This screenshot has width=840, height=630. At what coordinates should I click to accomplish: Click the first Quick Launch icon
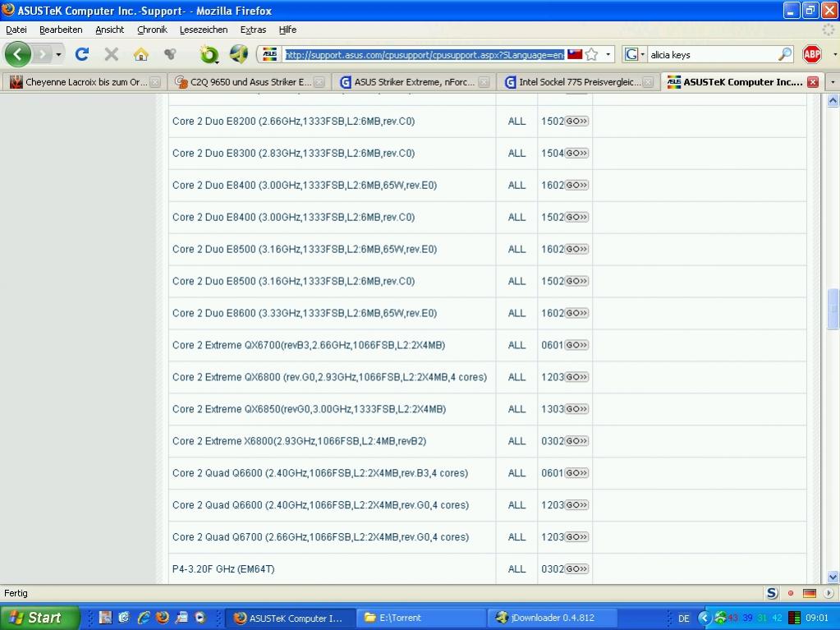(105, 618)
